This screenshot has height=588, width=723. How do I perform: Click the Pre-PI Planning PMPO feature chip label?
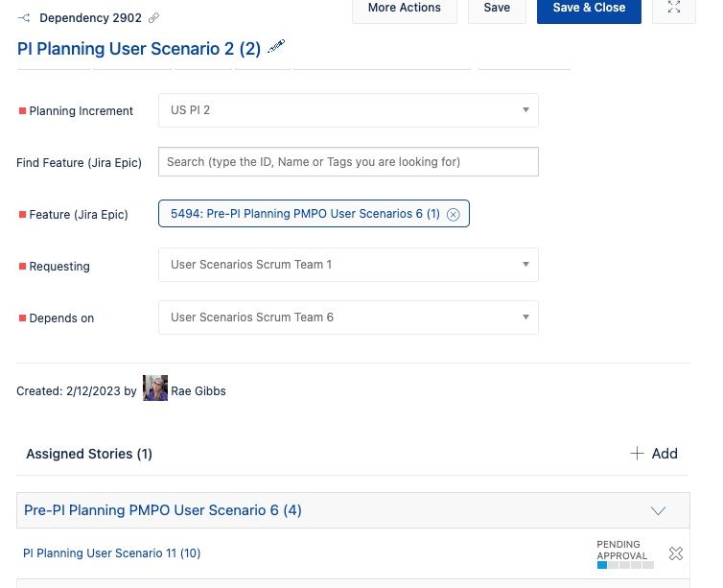[305, 214]
